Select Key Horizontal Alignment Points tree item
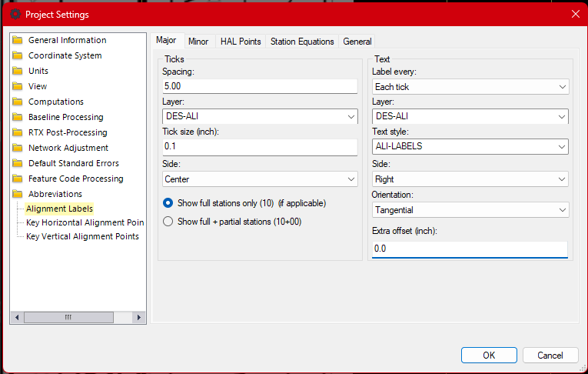 pyautogui.click(x=85, y=222)
